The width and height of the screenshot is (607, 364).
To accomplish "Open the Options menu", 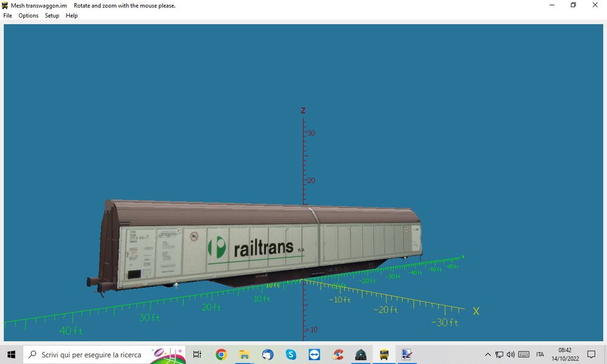I will (29, 16).
